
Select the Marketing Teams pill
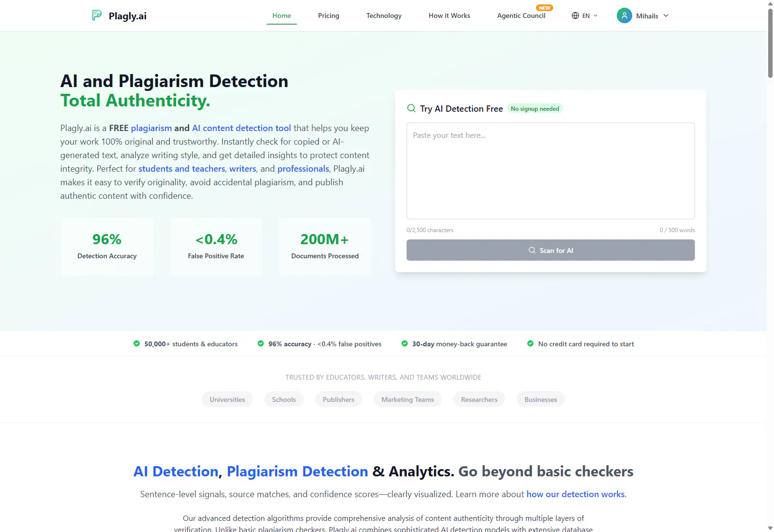point(408,399)
